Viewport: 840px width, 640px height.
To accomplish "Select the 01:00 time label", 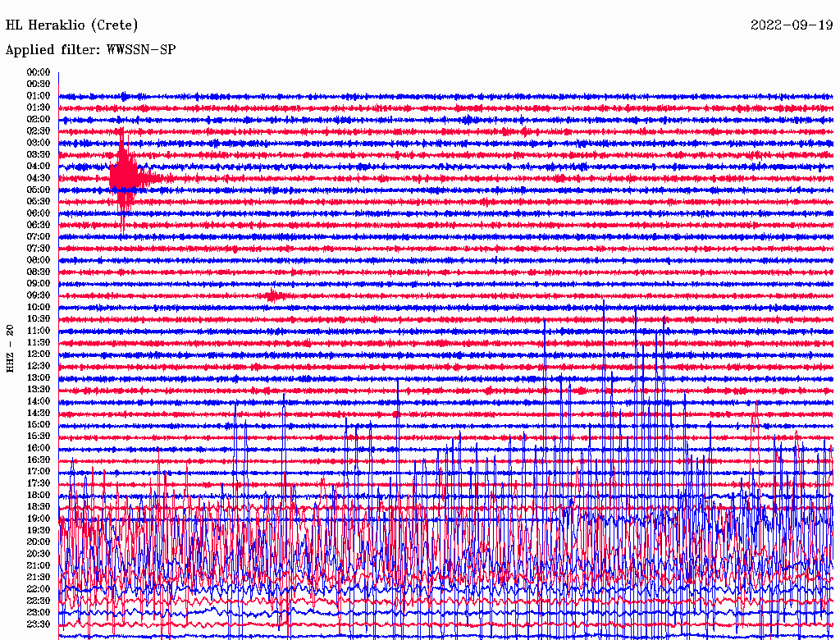I will pyautogui.click(x=39, y=96).
